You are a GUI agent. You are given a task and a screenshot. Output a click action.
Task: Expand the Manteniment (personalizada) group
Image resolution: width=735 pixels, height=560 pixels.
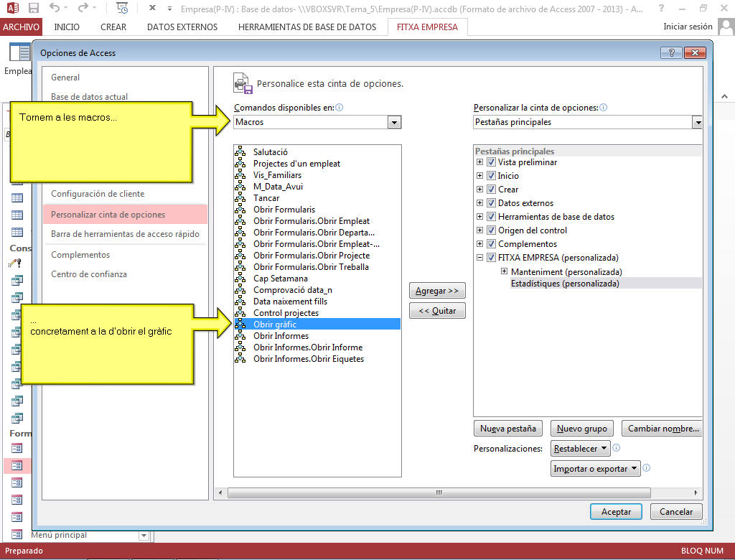pos(505,271)
